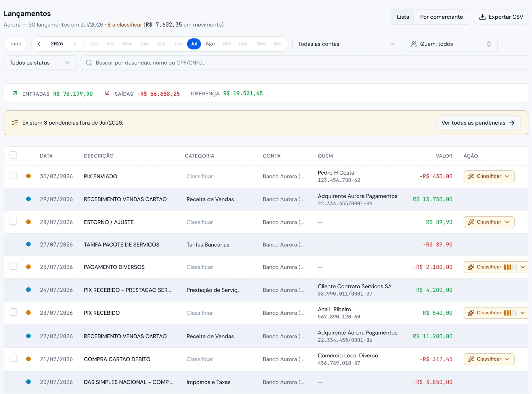This screenshot has width=532, height=394.
Task: Open Ver todas as pendências
Action: pos(478,123)
